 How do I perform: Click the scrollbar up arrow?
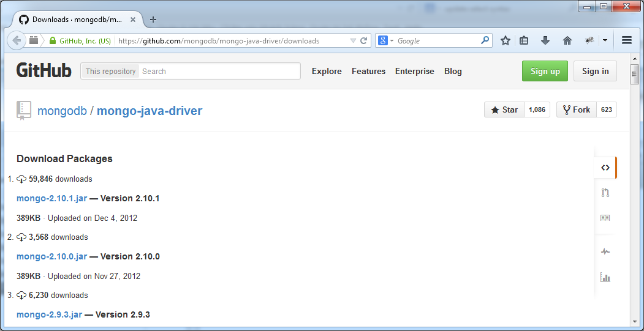click(634, 59)
